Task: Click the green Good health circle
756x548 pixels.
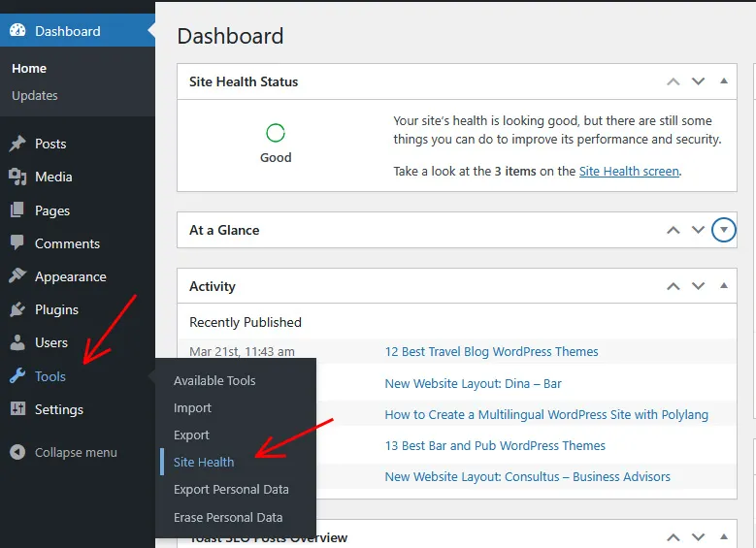Action: pyautogui.click(x=276, y=133)
